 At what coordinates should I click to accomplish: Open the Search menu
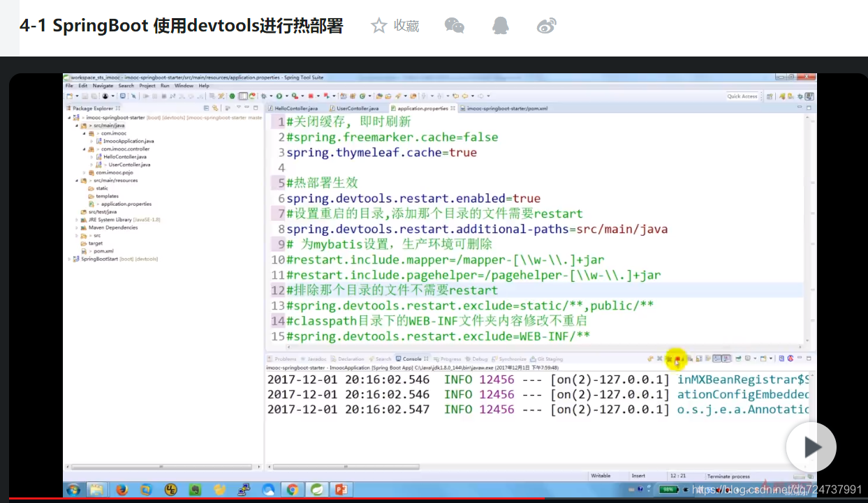[x=126, y=86]
